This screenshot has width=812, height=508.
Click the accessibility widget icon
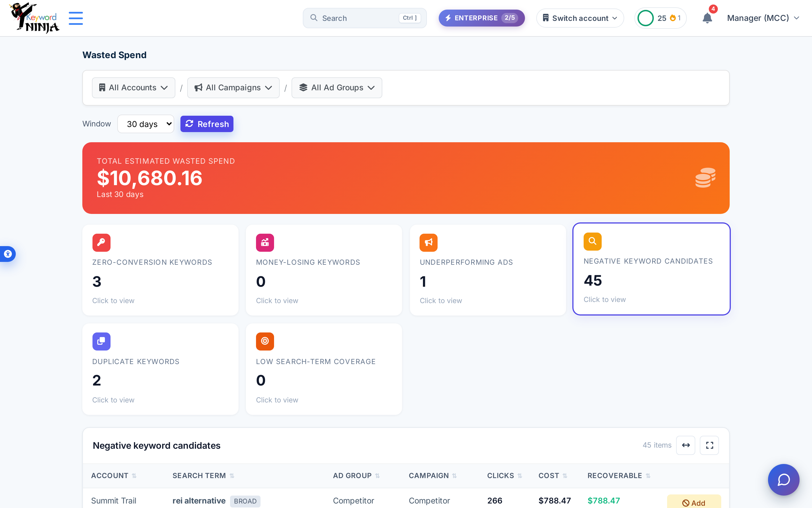[x=8, y=254]
